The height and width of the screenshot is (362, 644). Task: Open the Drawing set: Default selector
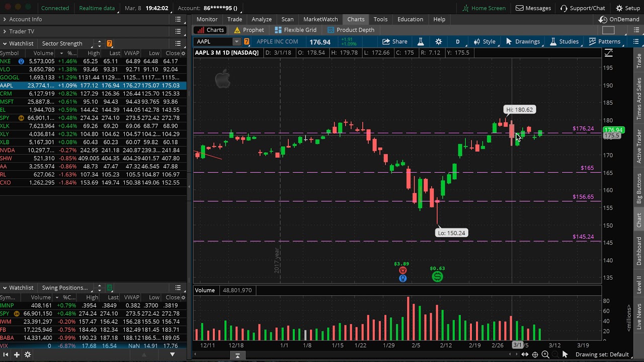click(602, 354)
